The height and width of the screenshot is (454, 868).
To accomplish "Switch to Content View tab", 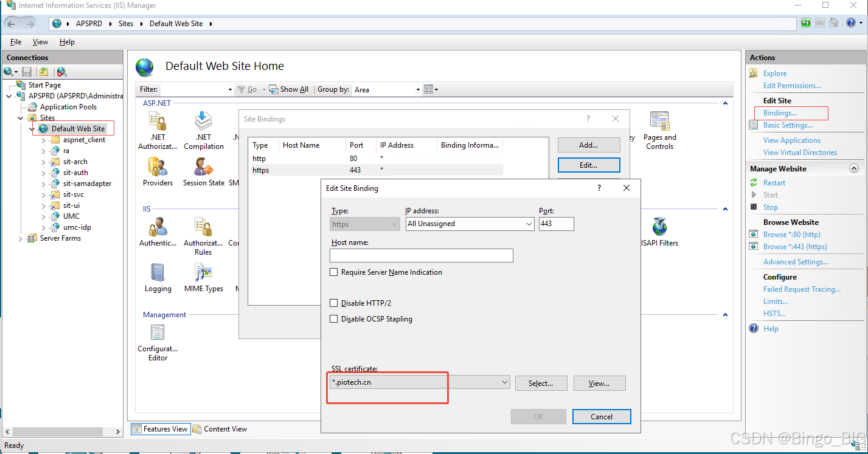I will click(x=220, y=429).
